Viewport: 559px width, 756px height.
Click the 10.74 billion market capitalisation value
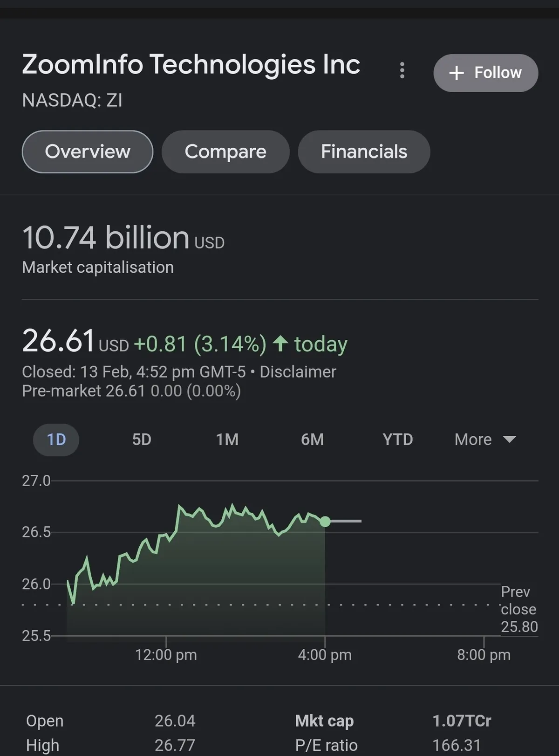106,238
